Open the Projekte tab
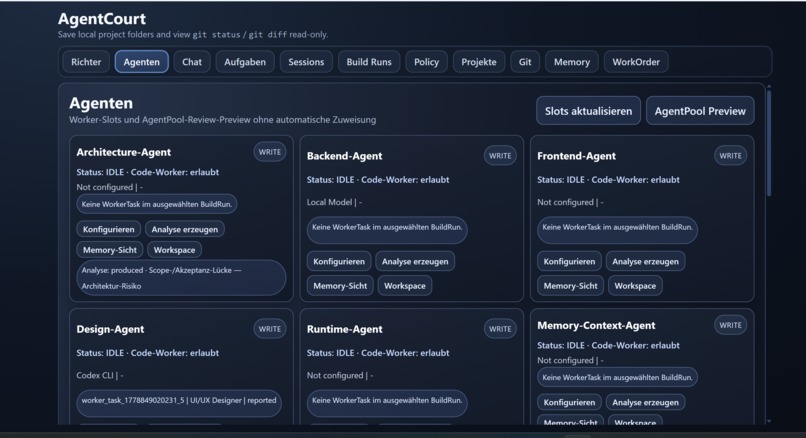The height and width of the screenshot is (438, 806). [479, 62]
